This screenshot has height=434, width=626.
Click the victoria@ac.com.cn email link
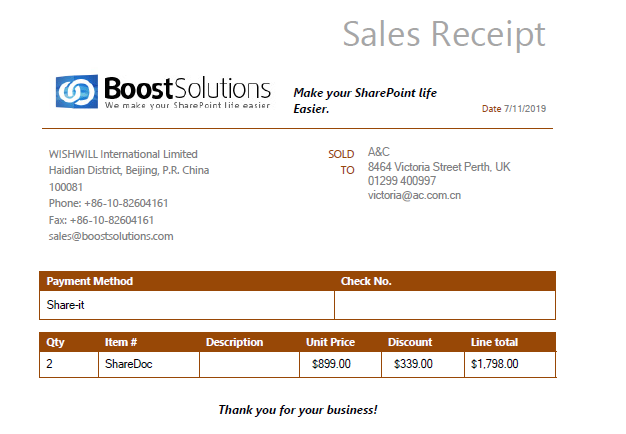pos(414,195)
